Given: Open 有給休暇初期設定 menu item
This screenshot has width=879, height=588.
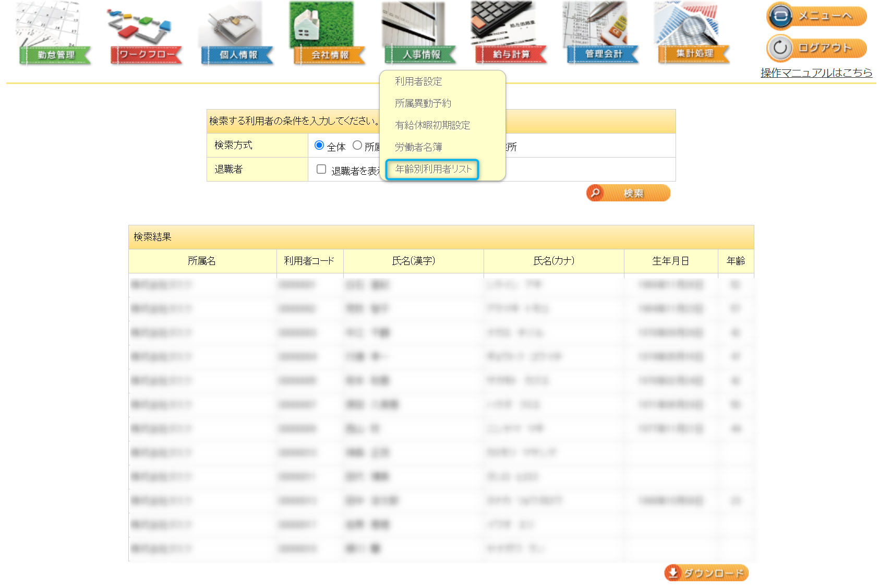Looking at the screenshot, I should pyautogui.click(x=432, y=125).
